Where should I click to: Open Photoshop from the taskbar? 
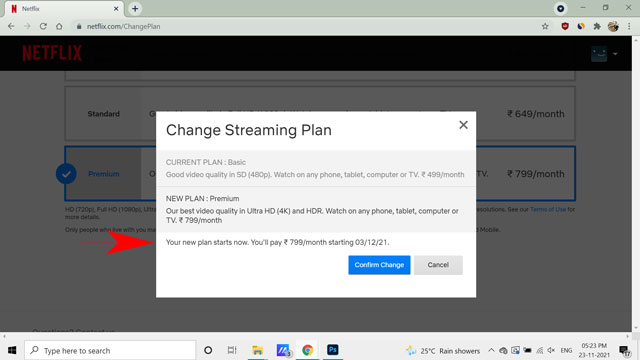333,350
